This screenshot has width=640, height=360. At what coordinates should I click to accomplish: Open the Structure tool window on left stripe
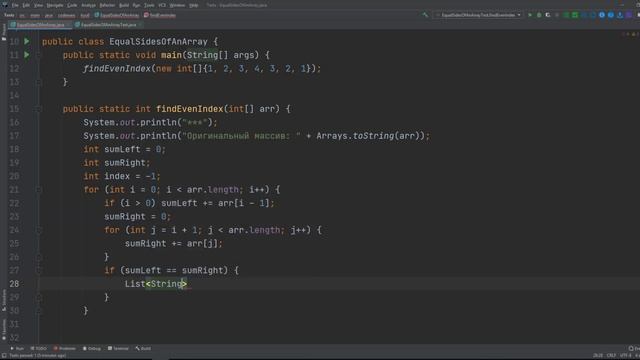coord(4,300)
